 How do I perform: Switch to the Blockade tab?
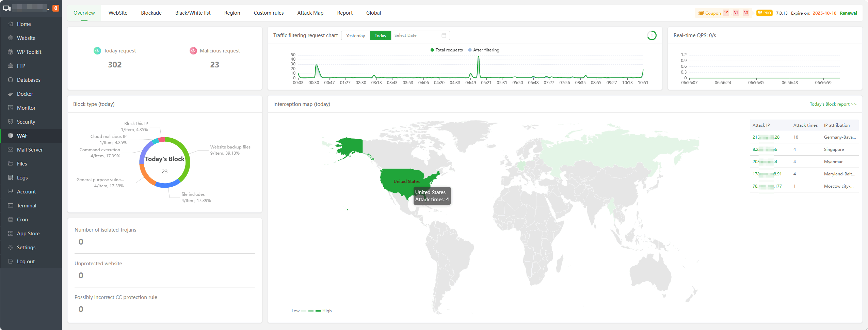click(151, 13)
